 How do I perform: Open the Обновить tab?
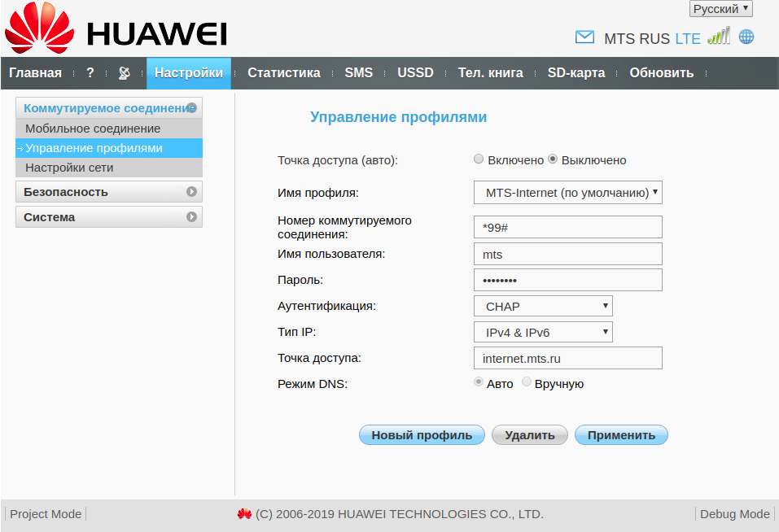click(x=661, y=73)
